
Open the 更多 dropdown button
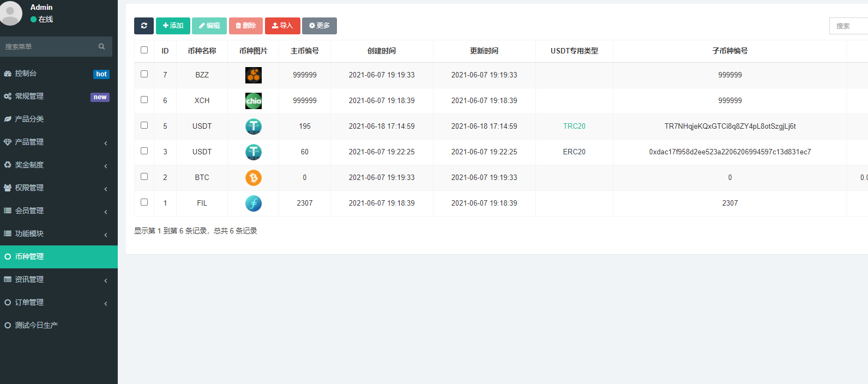[319, 26]
